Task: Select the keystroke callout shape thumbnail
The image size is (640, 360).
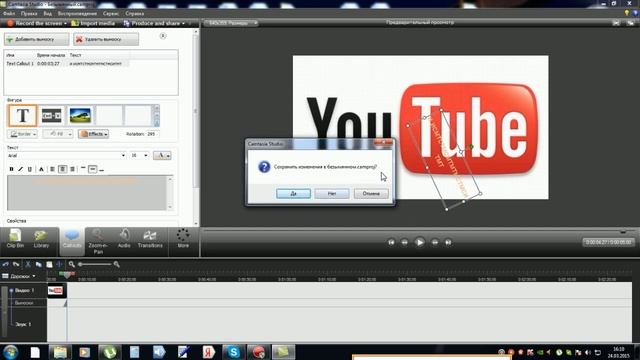Action: tap(51, 116)
